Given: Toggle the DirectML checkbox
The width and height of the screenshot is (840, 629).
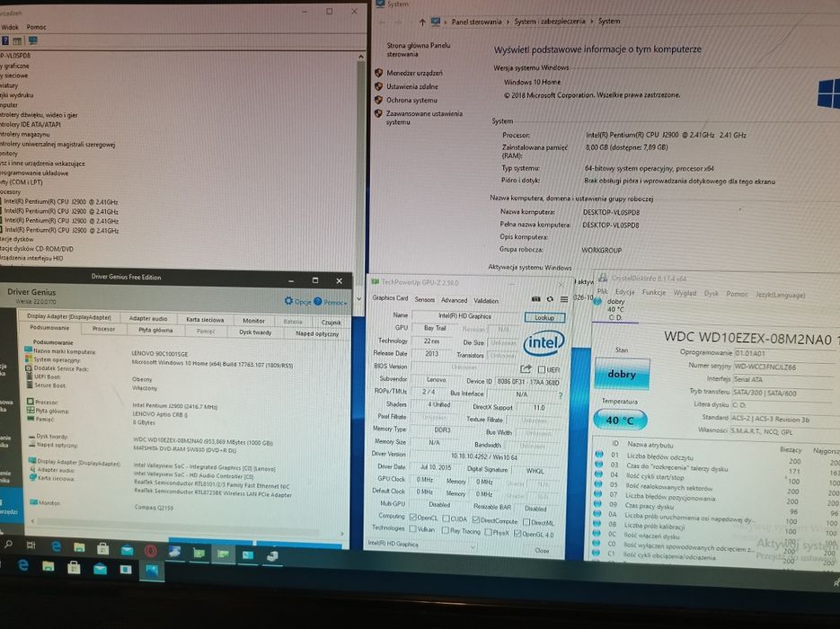Looking at the screenshot, I should point(526,522).
